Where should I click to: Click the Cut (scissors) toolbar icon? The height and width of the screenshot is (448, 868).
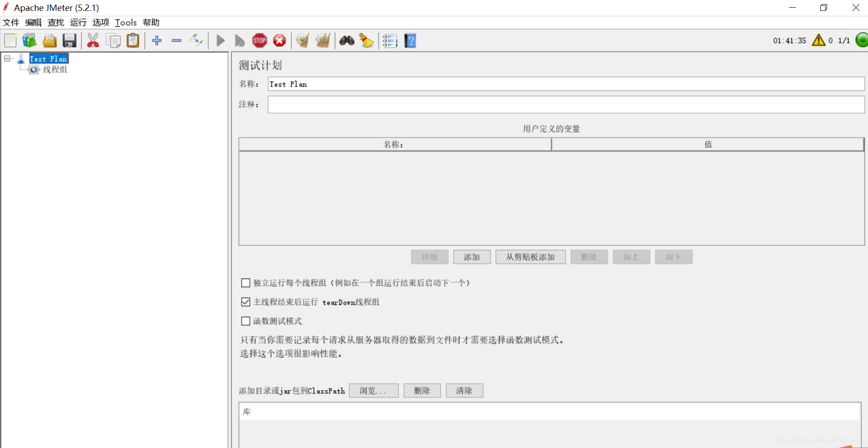coord(93,40)
